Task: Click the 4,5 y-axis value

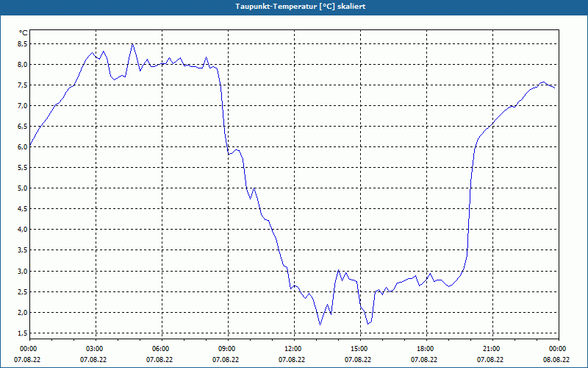Action: [x=23, y=209]
